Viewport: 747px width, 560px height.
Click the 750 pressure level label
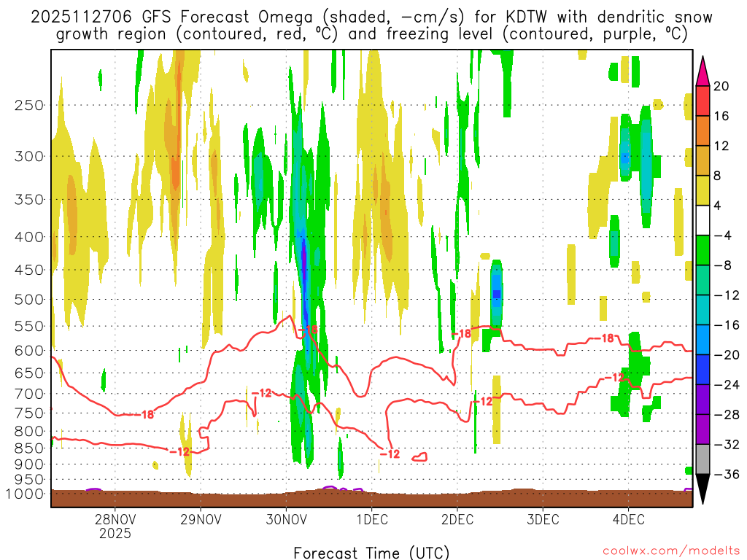pos(29,413)
